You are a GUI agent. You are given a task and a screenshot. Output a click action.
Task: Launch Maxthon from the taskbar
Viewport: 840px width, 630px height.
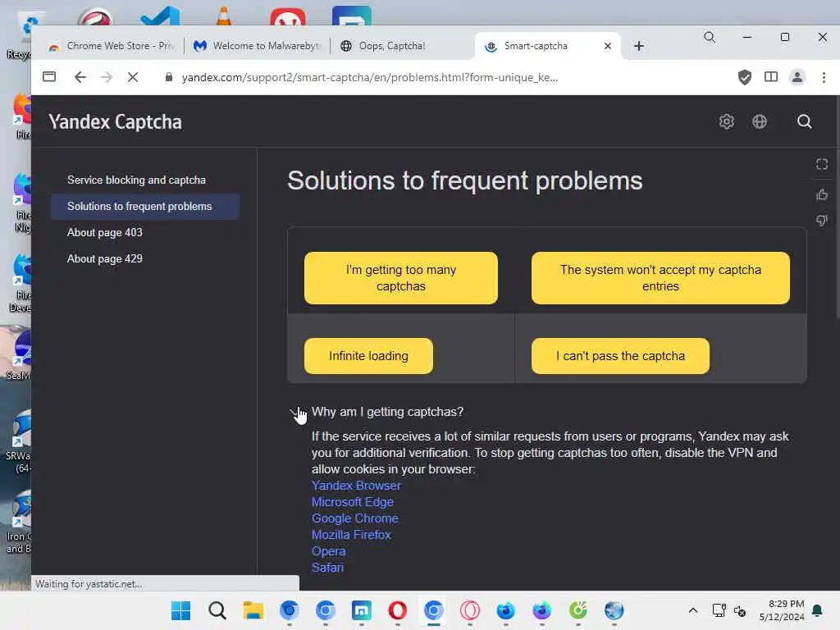(361, 610)
